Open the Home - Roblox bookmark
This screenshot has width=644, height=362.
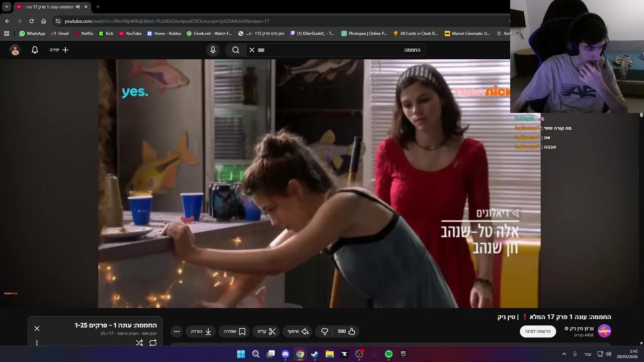pyautogui.click(x=164, y=33)
